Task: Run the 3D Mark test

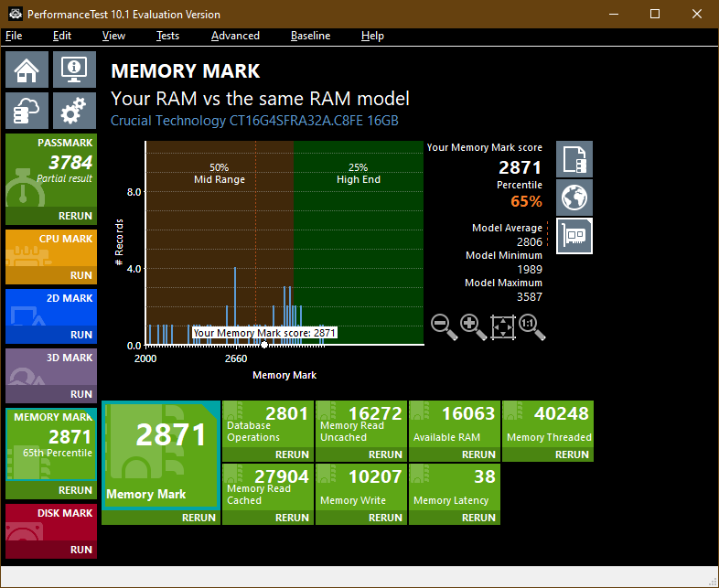Action: 51,394
